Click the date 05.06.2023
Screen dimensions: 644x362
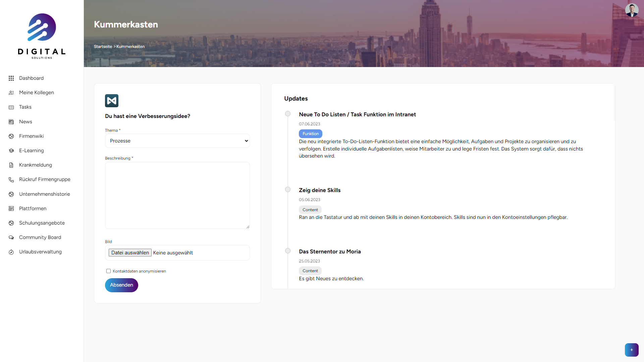pyautogui.click(x=310, y=200)
